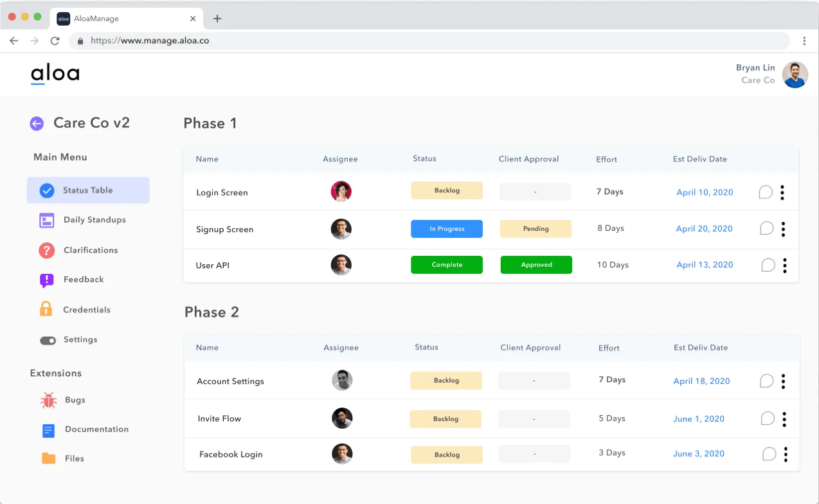Open the Daily Standups icon in sidebar
Viewport: 819px width, 504px height.
[x=47, y=221]
